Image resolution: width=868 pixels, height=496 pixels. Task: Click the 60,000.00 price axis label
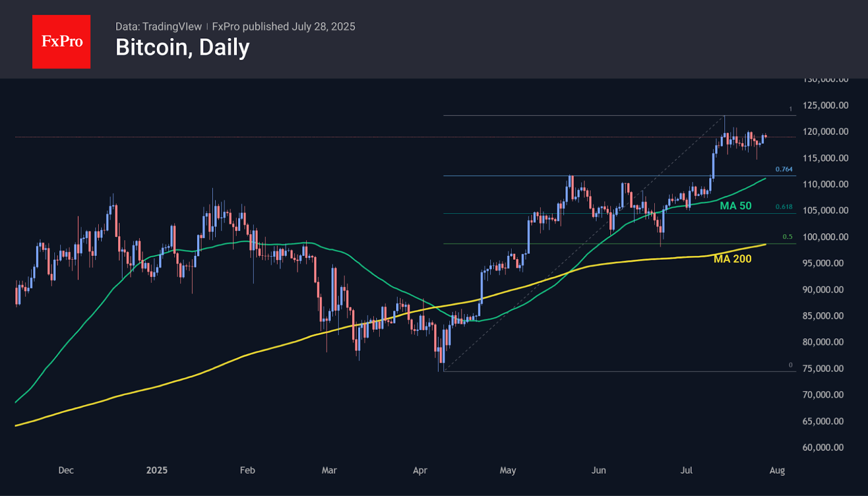(823, 448)
